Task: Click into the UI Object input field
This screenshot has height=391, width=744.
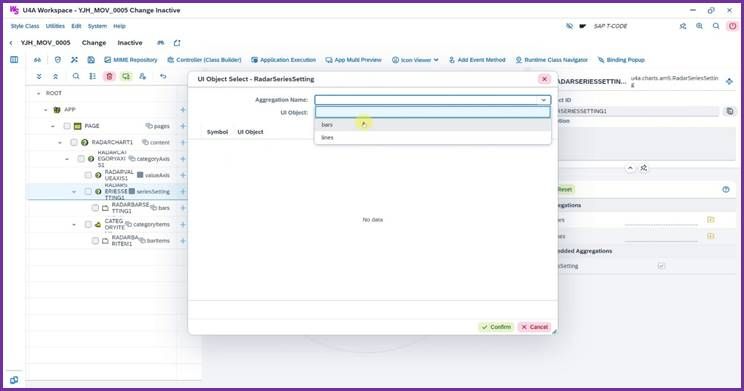Action: point(433,112)
